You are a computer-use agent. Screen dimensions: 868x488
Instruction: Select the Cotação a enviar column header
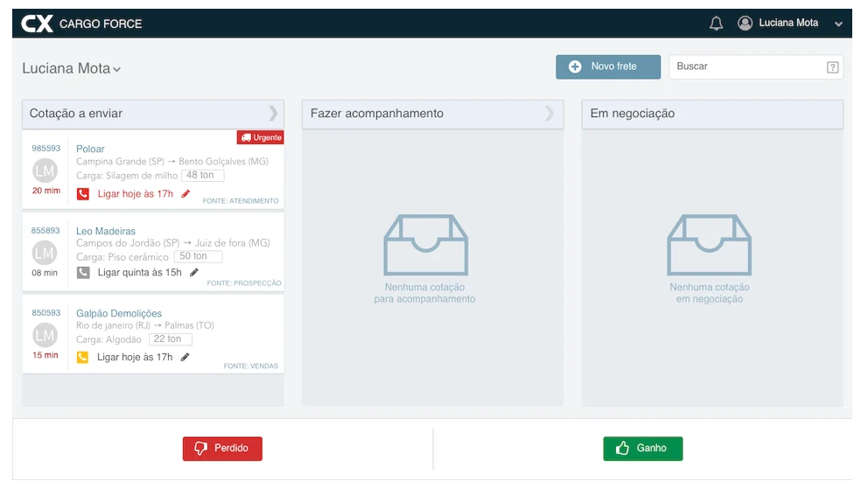coord(153,114)
